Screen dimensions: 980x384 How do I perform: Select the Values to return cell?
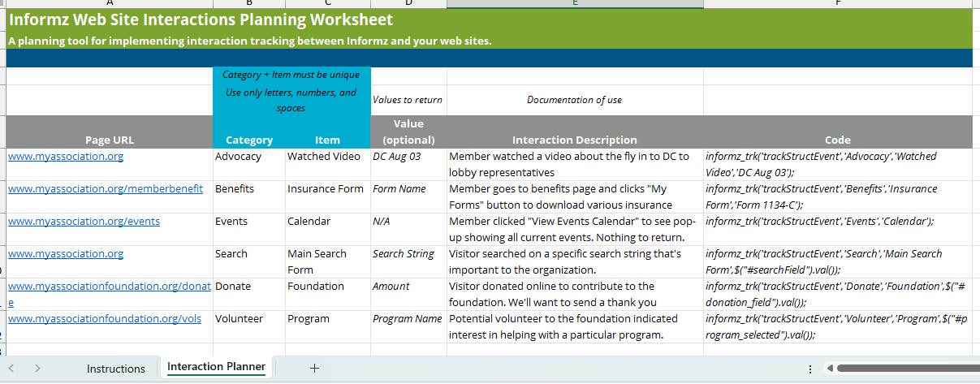[x=408, y=100]
